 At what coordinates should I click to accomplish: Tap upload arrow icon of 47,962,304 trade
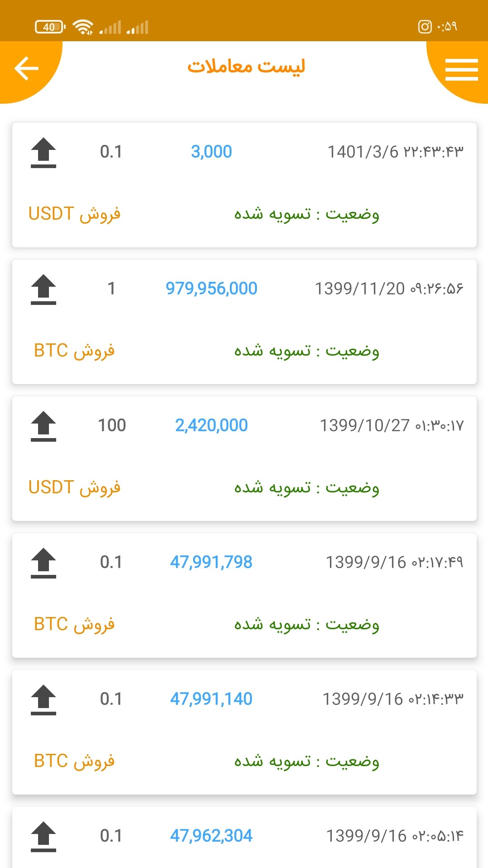coord(43,837)
